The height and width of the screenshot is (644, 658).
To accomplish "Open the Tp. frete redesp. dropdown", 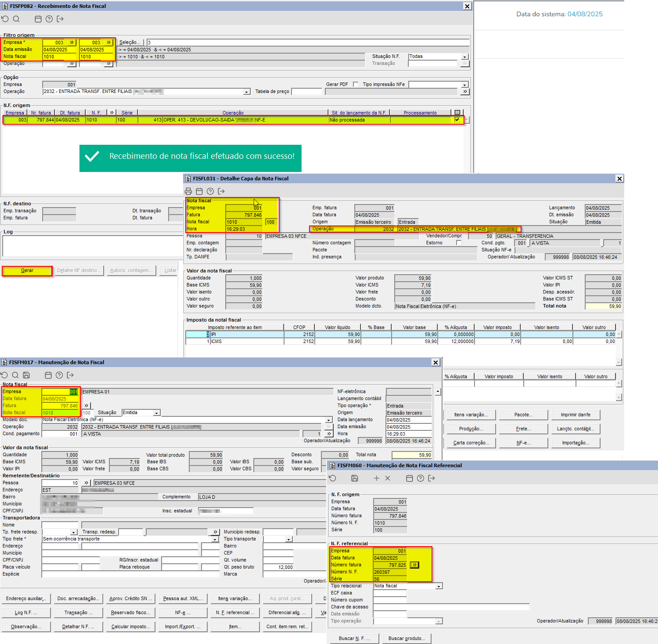I will tap(74, 532).
